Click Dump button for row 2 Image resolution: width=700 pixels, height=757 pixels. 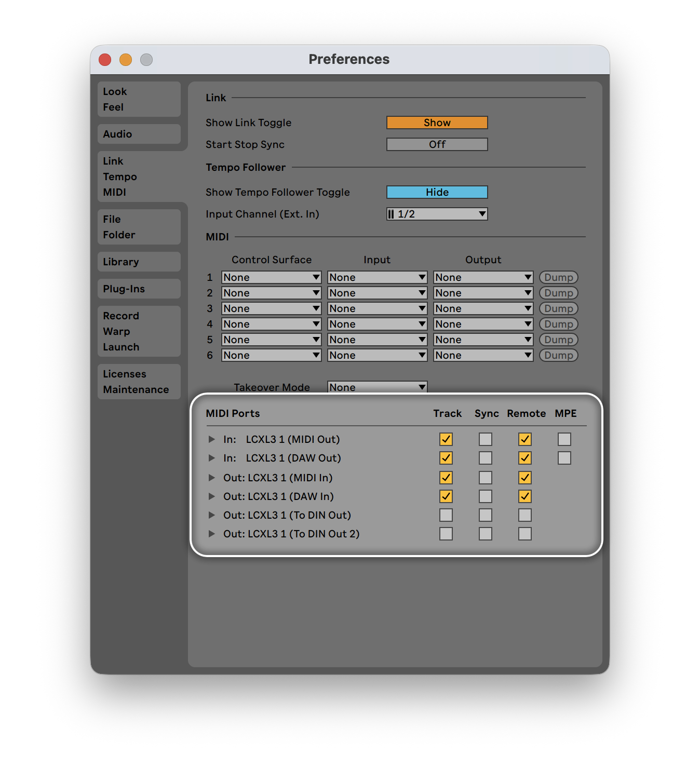[559, 293]
